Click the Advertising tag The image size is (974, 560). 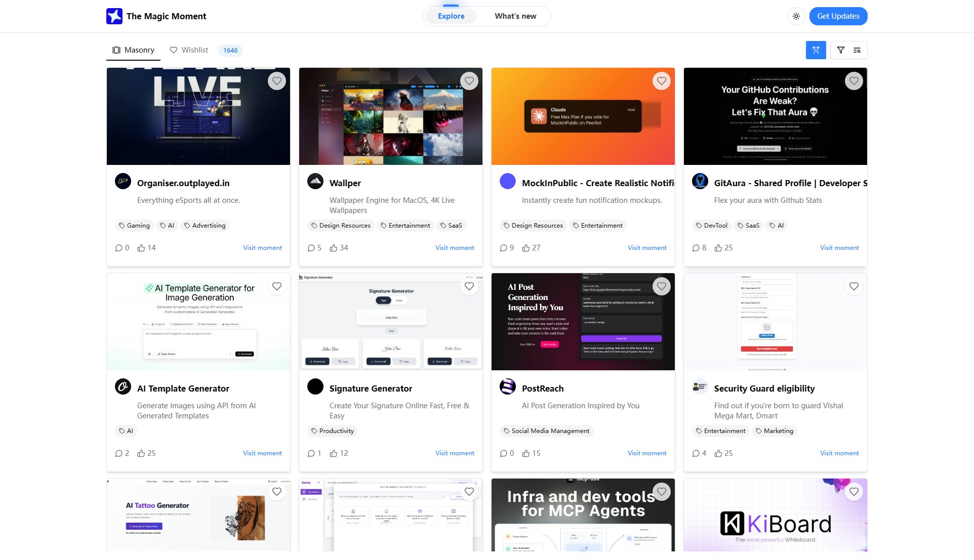pyautogui.click(x=205, y=226)
